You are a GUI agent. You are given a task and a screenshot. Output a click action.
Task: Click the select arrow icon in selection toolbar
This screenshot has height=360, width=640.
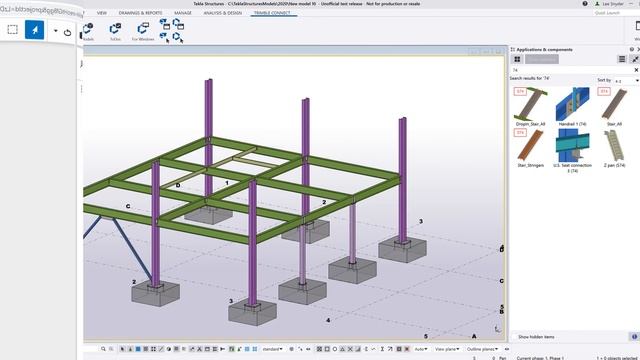tap(122, 349)
